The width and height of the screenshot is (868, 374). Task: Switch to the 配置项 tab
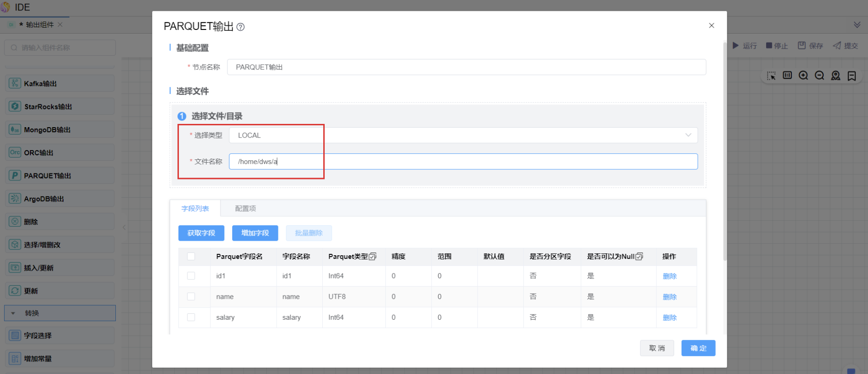tap(245, 209)
